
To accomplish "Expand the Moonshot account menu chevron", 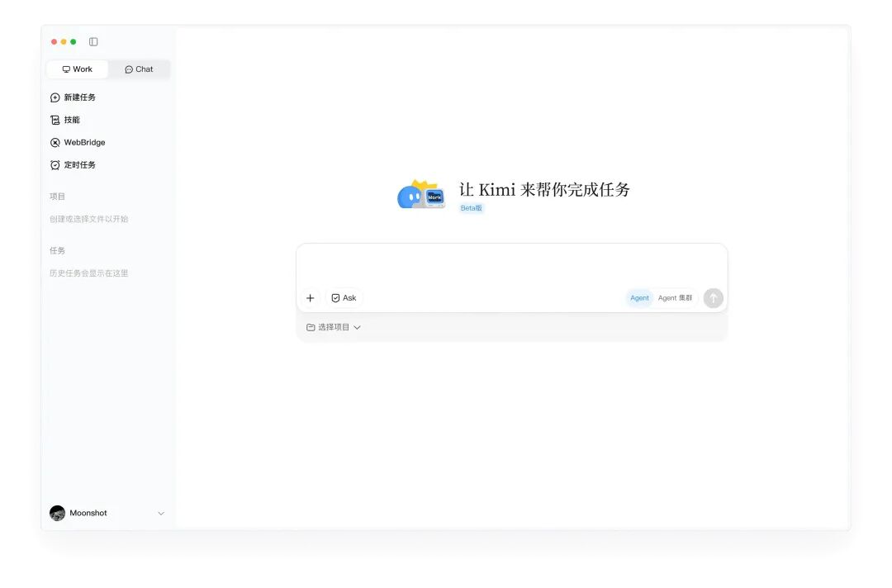I will [161, 514].
